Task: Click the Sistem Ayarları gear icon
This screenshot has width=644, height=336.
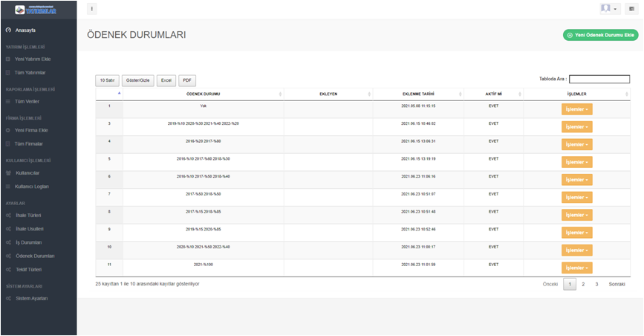Action: point(8,298)
